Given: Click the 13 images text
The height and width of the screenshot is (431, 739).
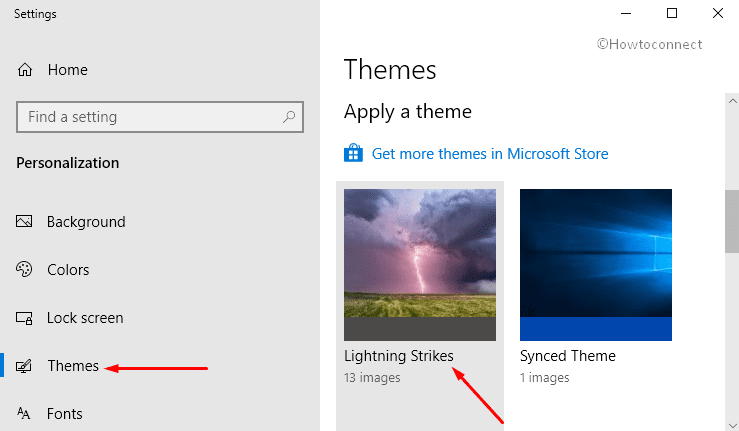Looking at the screenshot, I should click(372, 378).
